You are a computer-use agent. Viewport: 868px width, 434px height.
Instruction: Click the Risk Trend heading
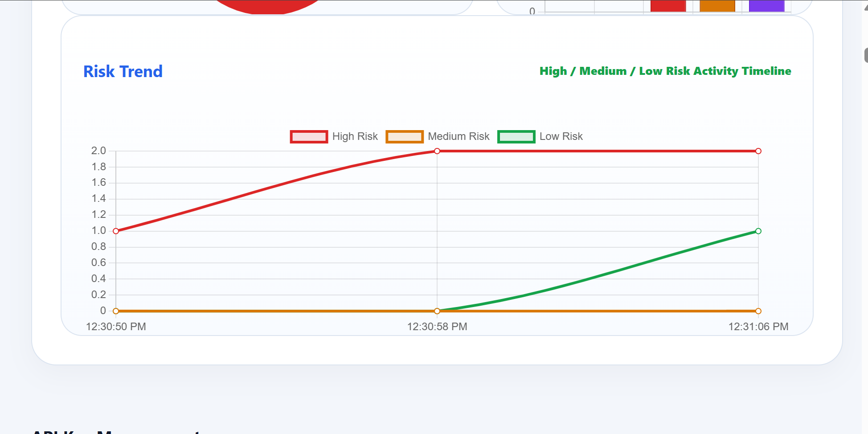[x=123, y=71]
